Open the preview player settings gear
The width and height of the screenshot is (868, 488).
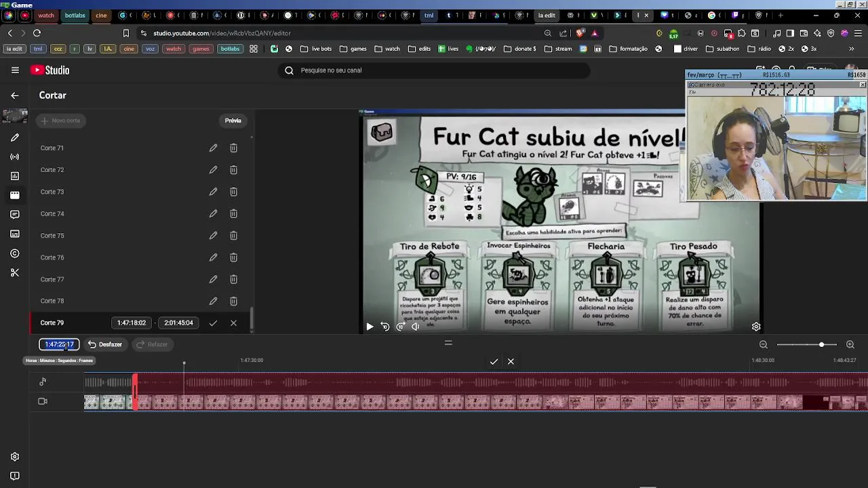coord(756,327)
